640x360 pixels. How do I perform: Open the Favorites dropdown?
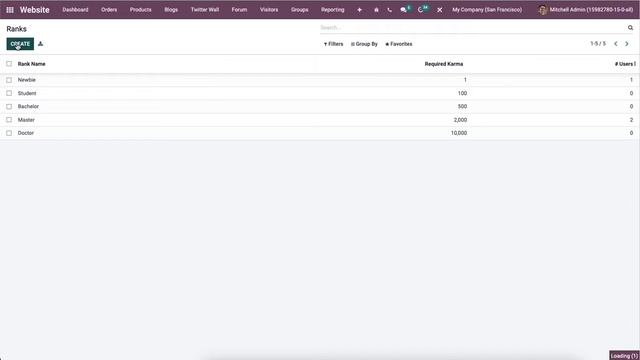coord(399,44)
